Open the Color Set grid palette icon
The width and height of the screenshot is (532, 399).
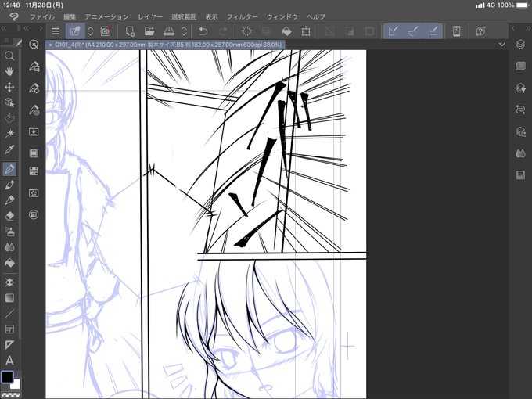tap(34, 171)
